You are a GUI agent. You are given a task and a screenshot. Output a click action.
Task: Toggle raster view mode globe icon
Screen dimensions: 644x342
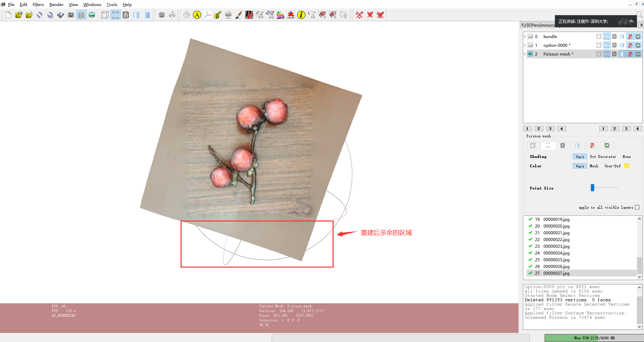tap(92, 15)
